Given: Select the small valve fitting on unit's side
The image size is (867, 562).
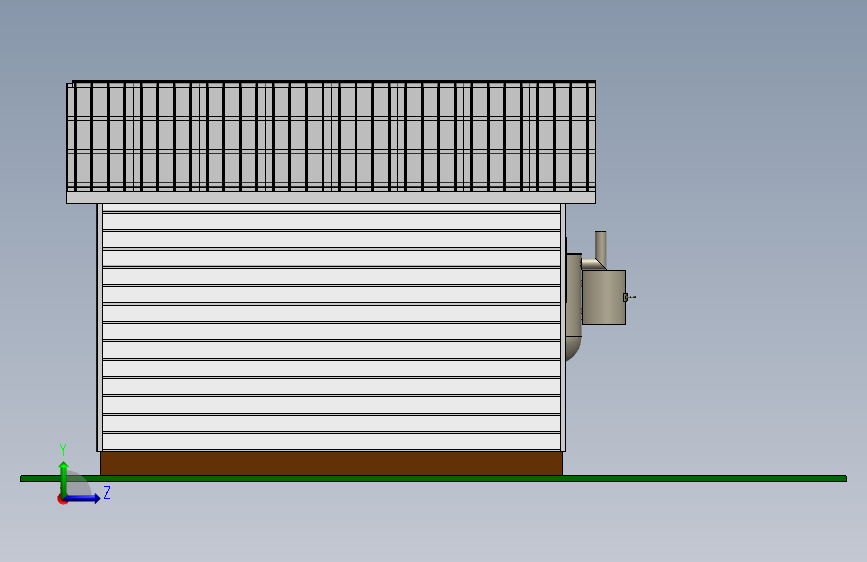Looking at the screenshot, I should pos(629,297).
